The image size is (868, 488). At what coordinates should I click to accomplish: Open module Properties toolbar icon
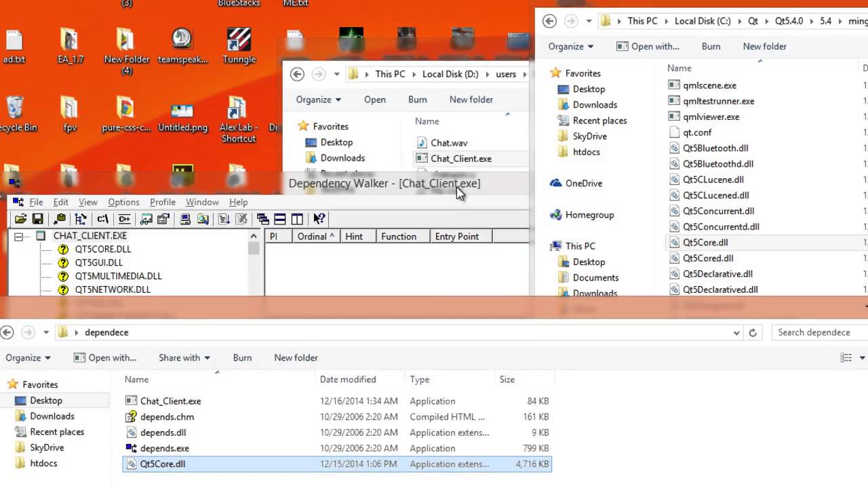point(163,219)
